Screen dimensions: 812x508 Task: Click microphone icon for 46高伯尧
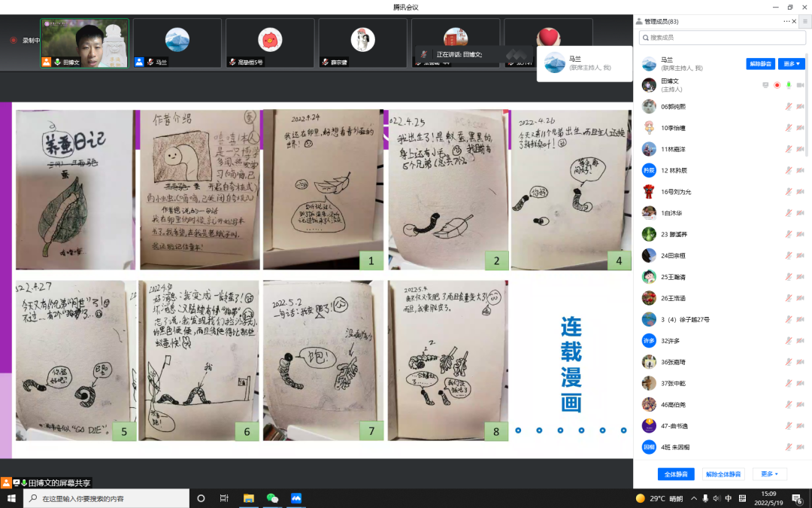pyautogui.click(x=788, y=404)
